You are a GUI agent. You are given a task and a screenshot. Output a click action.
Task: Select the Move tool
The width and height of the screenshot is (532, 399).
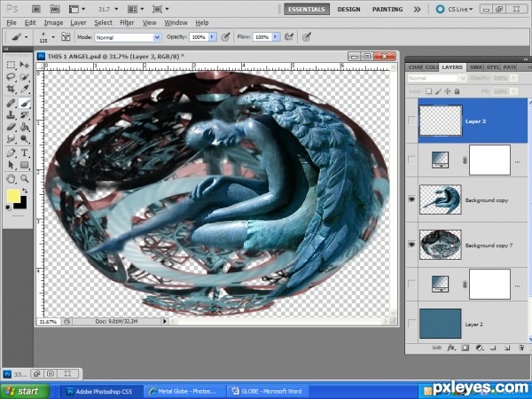pos(25,65)
